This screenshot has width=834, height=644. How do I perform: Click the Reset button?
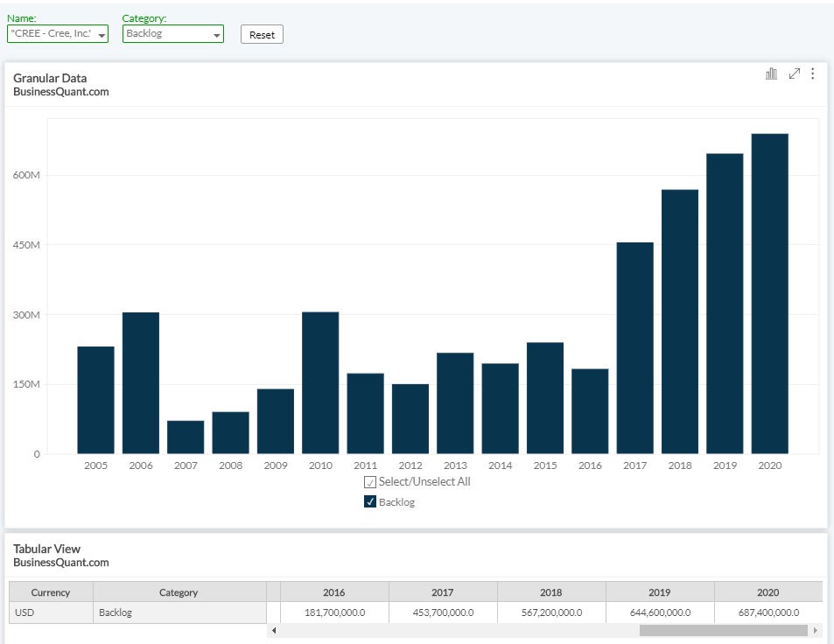pos(262,35)
